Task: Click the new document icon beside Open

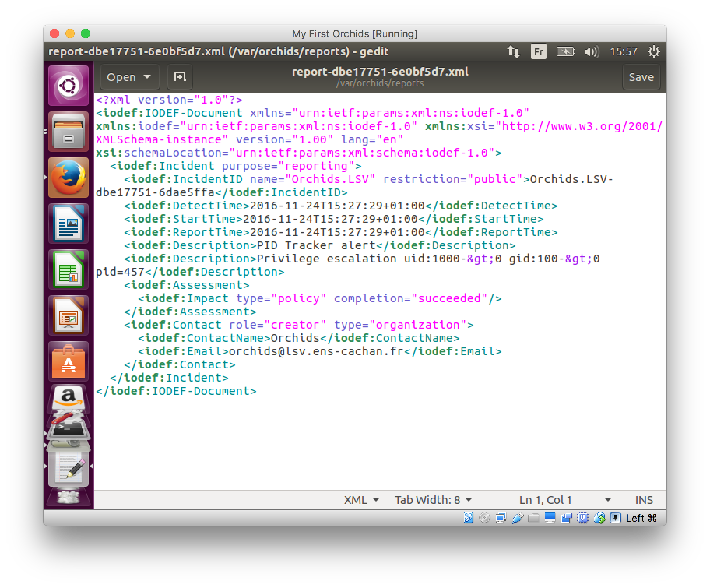Action: (x=179, y=77)
